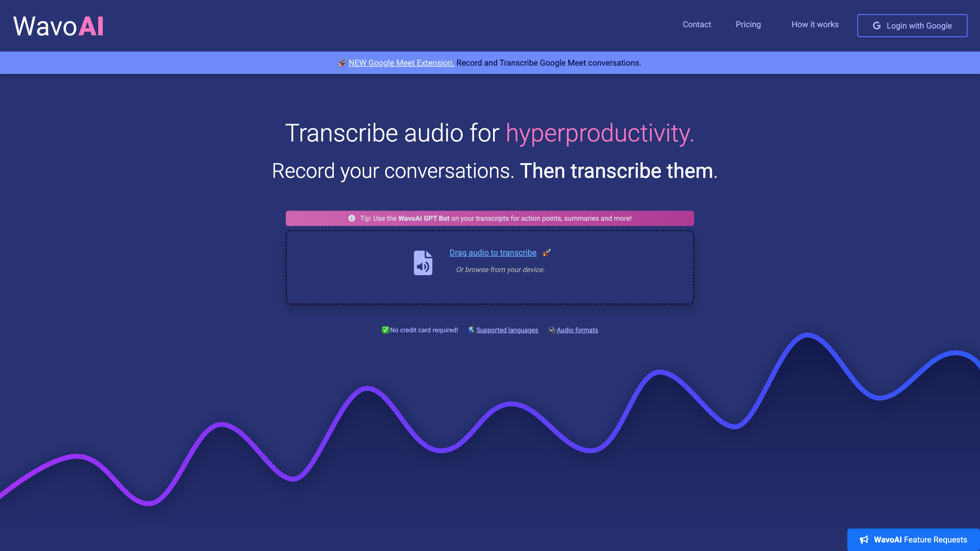The image size is (980, 551).
Task: Open the Contact page
Action: [x=697, y=24]
